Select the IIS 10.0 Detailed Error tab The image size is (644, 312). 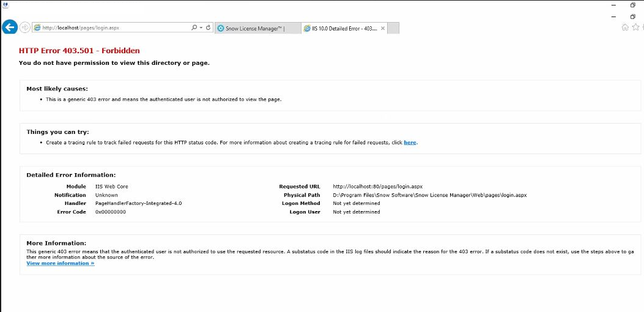pos(344,28)
